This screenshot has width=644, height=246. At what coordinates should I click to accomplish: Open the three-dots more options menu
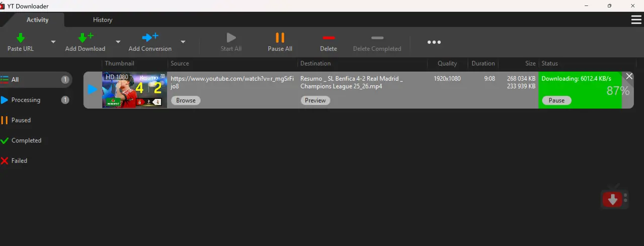pyautogui.click(x=434, y=42)
